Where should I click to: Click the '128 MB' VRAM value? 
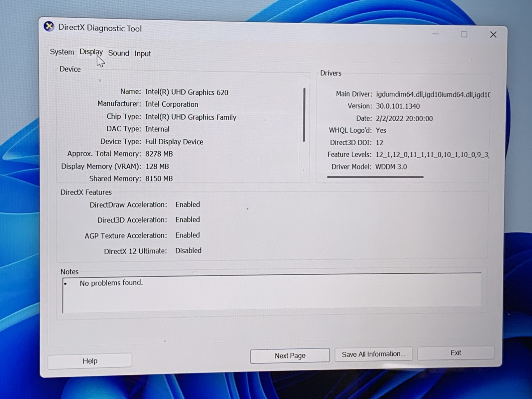(x=157, y=166)
